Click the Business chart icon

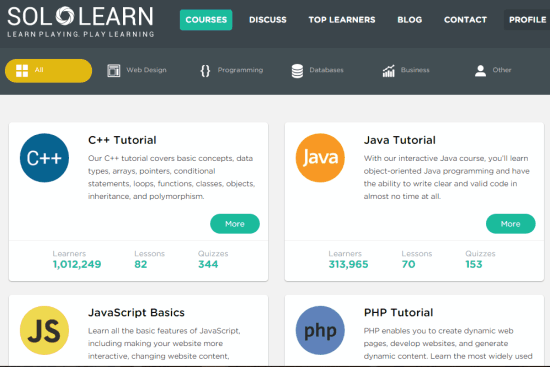pyautogui.click(x=389, y=71)
